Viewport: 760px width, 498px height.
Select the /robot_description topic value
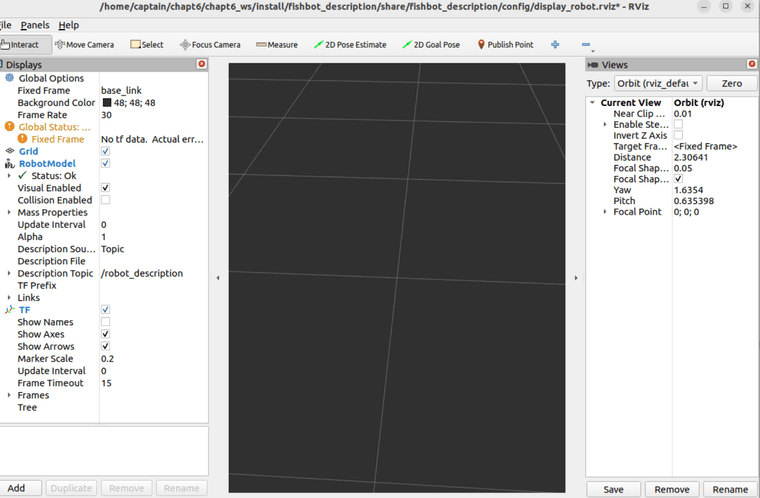pos(142,273)
